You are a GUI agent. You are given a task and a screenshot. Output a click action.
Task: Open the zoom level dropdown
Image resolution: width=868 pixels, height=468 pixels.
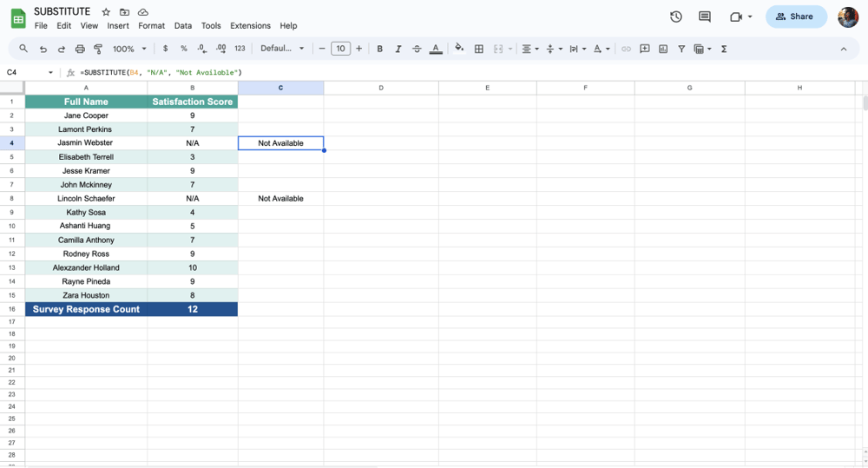tap(129, 49)
